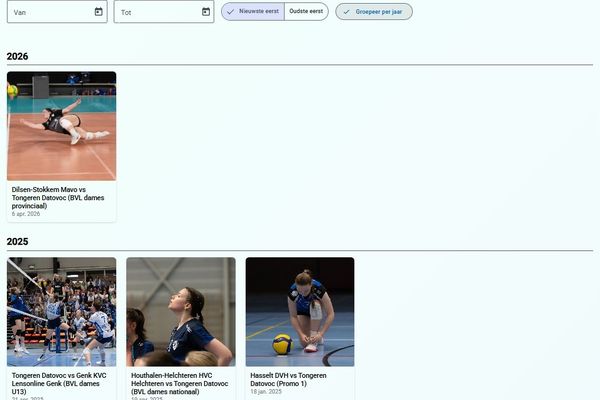The height and width of the screenshot is (400, 600).
Task: Open calendar picker in Tot field
Action: 206,12
